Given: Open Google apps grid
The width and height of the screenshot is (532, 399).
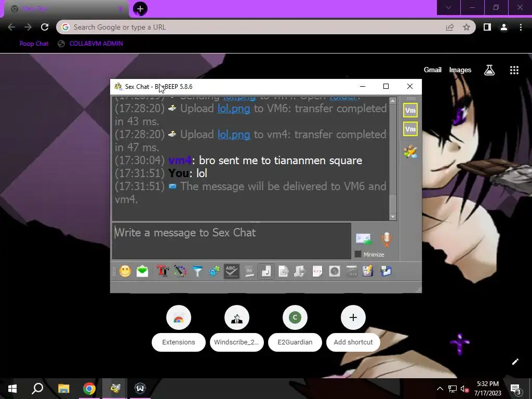Looking at the screenshot, I should [514, 70].
